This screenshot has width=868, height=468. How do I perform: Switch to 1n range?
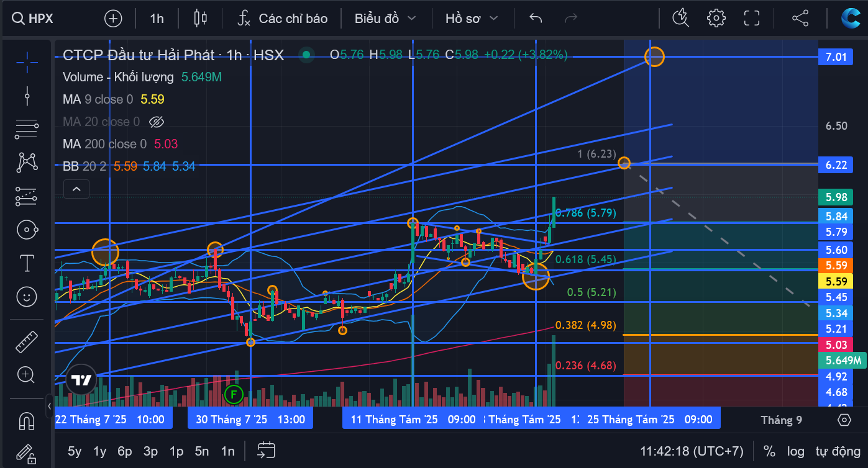click(x=228, y=451)
